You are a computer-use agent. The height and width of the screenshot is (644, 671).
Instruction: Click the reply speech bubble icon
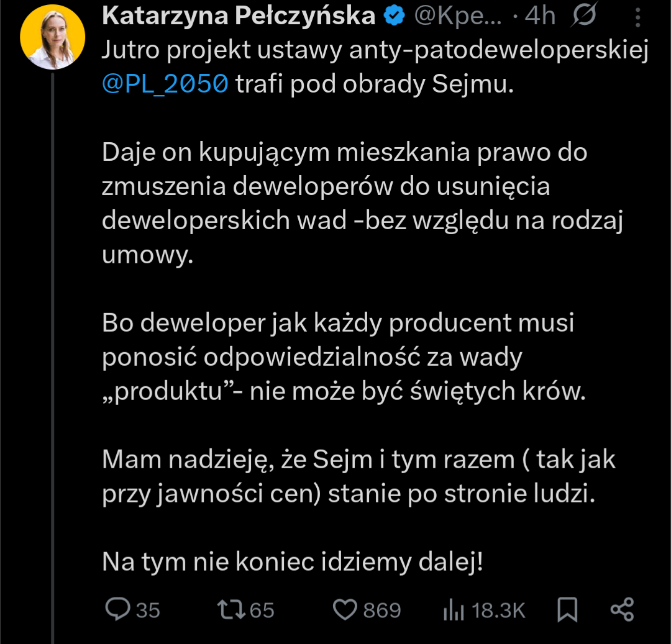coord(117,610)
